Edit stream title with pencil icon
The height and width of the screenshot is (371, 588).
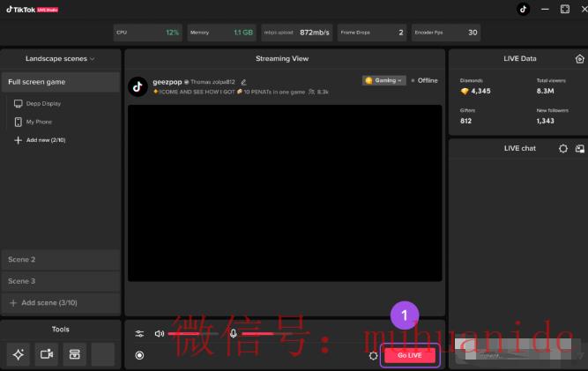pos(243,82)
